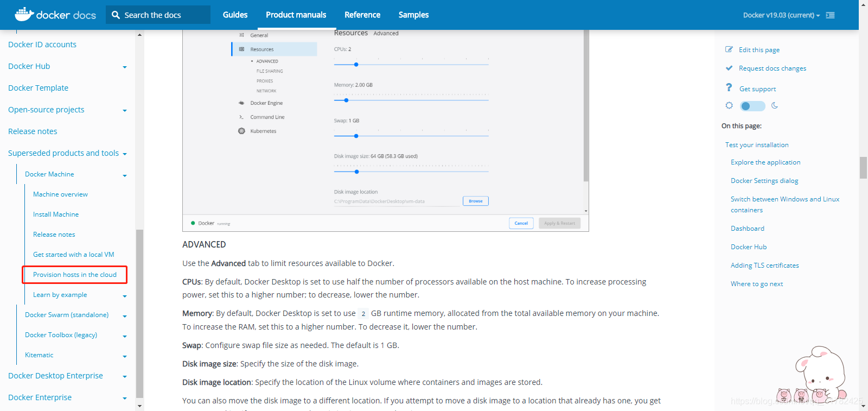This screenshot has height=411, width=868.
Task: Expand the Open-source projects section
Action: pos(125,111)
